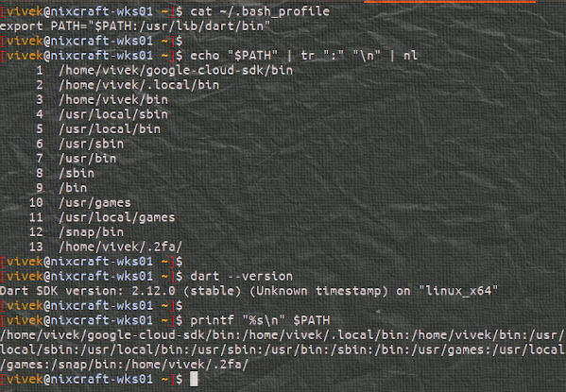Click the /usr/local/bin line numbered 5
Image resolution: width=566 pixels, height=392 pixels.
pyautogui.click(x=110, y=129)
